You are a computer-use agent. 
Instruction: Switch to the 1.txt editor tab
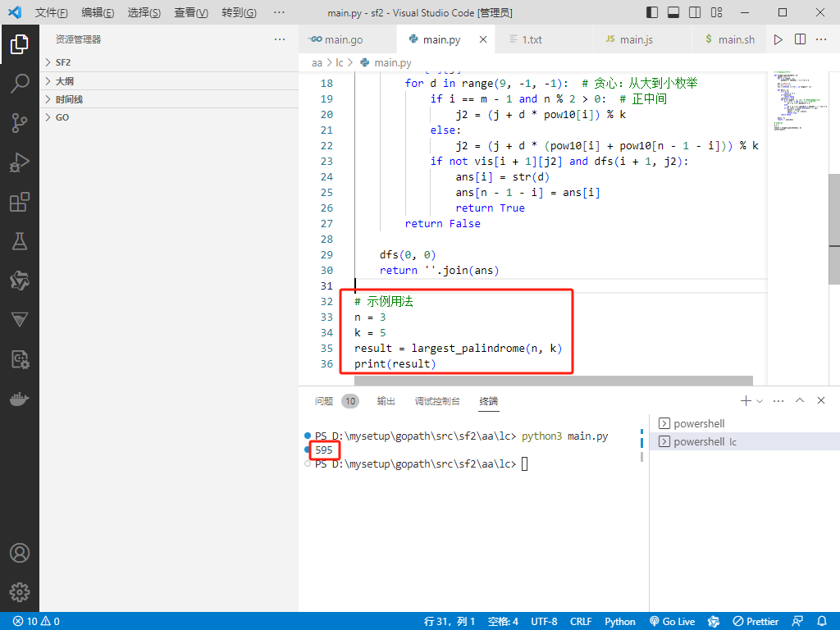click(545, 39)
